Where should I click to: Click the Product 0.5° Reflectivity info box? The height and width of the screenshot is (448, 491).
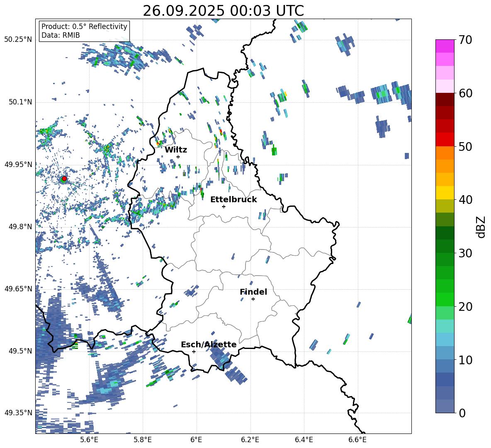(84, 31)
